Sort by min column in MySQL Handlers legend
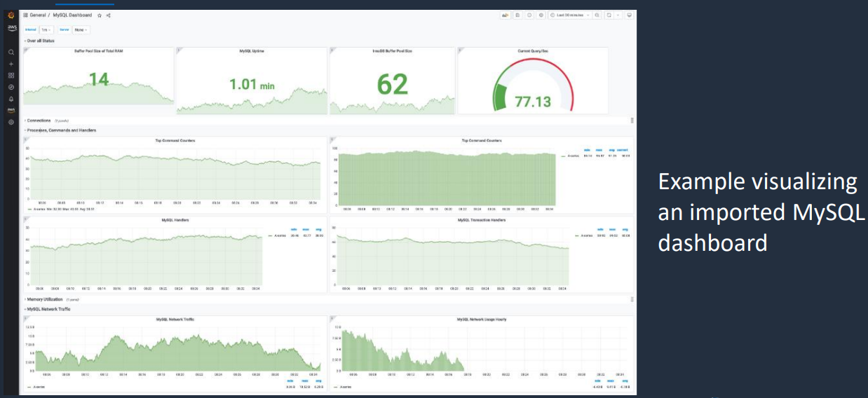The width and height of the screenshot is (868, 398). 294,229
